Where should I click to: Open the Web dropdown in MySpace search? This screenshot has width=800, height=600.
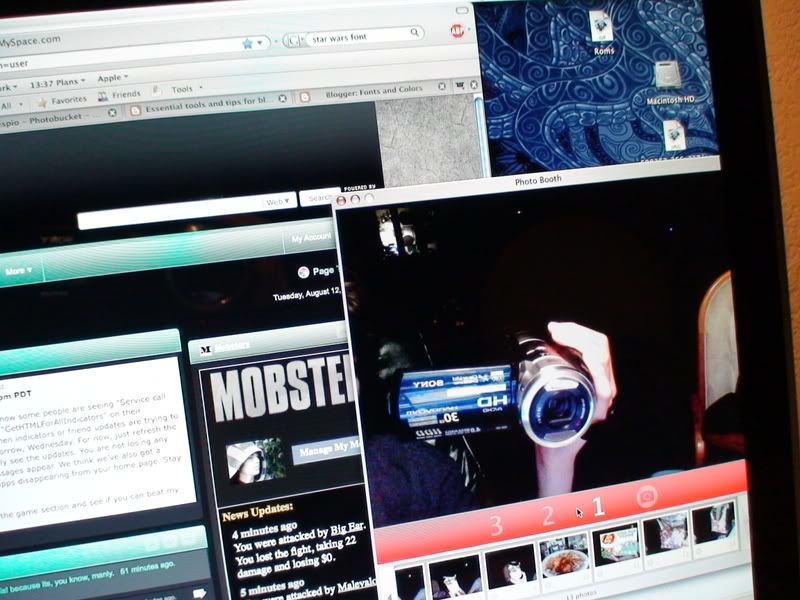pos(278,201)
